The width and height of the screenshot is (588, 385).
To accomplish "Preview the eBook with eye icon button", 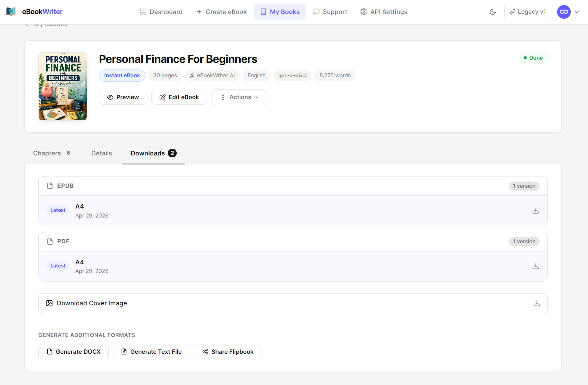I will point(123,97).
